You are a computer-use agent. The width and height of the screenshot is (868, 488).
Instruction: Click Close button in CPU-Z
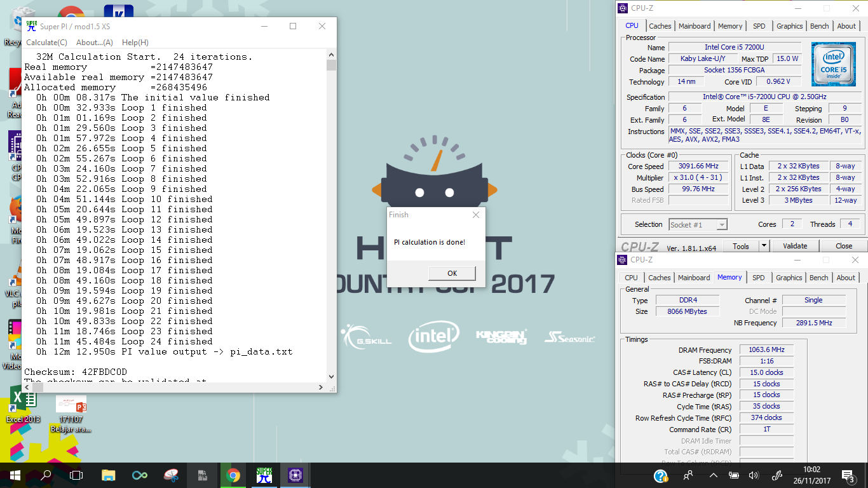[x=844, y=246]
